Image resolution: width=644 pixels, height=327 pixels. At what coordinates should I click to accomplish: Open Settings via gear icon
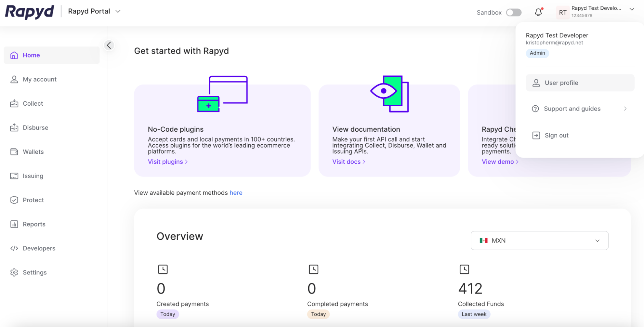(14, 273)
